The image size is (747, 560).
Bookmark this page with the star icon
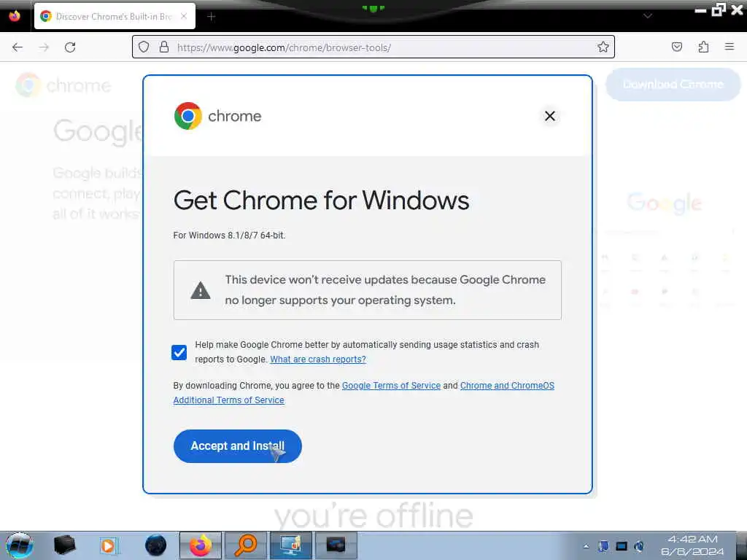(x=603, y=47)
